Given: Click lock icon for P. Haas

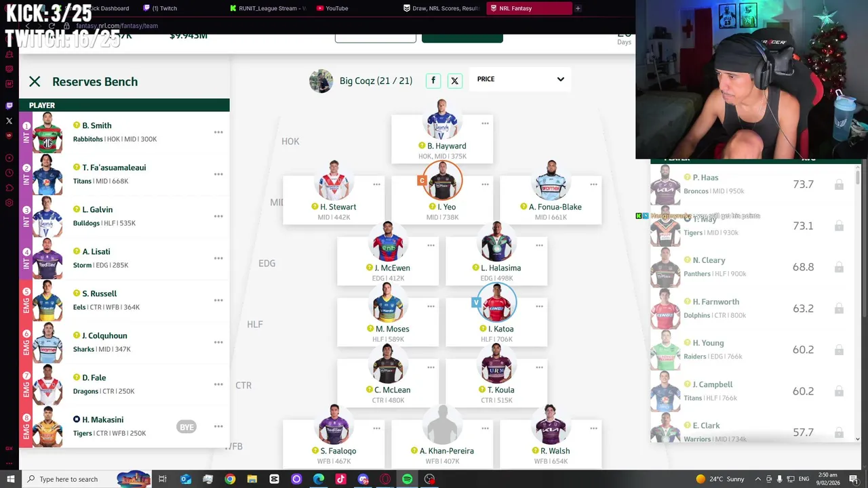Looking at the screenshot, I should point(839,184).
